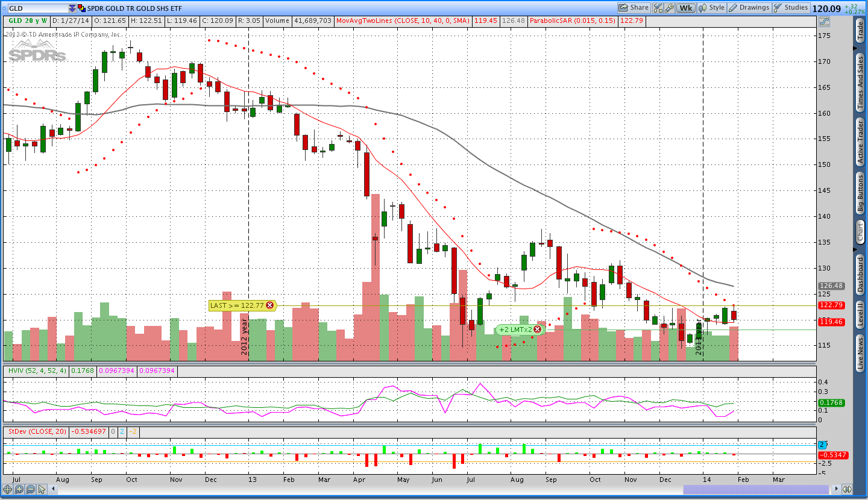Click the 120.09 last price display
The height and width of the screenshot is (500, 868).
click(x=826, y=8)
